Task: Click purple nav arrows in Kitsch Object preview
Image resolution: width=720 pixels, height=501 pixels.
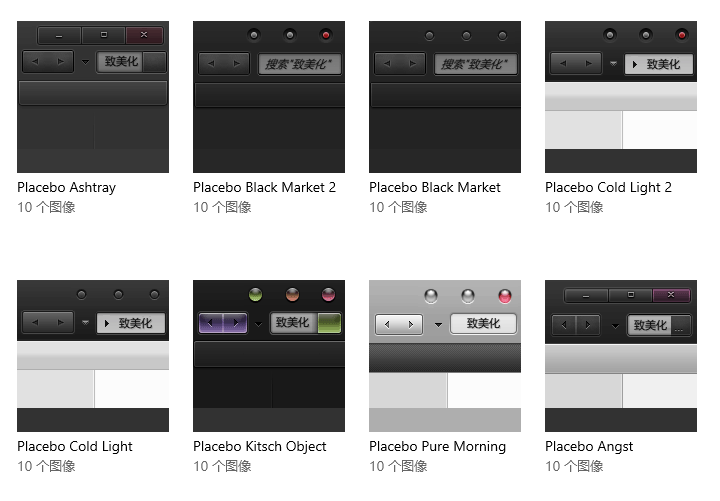Action: [x=223, y=323]
